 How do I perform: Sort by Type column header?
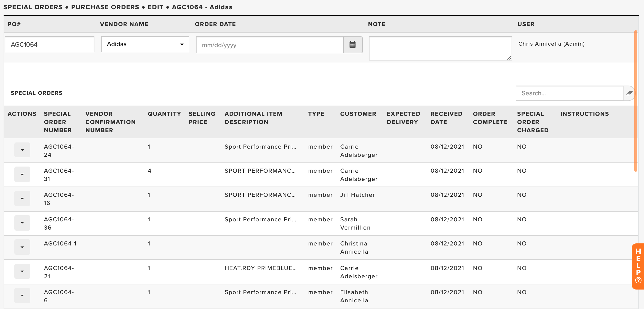click(x=316, y=114)
